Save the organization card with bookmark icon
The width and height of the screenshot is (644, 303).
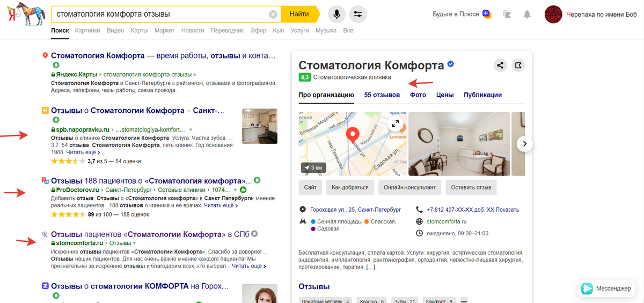pos(518,66)
